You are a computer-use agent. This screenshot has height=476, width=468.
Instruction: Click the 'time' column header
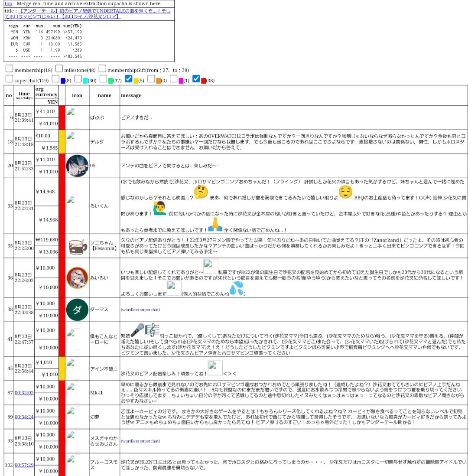[x=24, y=95]
